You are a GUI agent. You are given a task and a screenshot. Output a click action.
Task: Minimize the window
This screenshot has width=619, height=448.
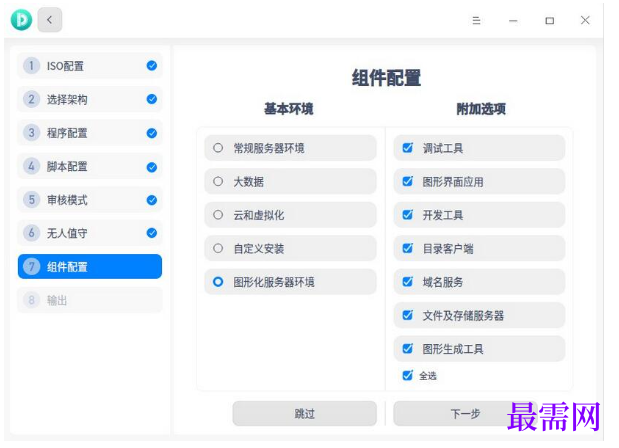[x=513, y=21]
